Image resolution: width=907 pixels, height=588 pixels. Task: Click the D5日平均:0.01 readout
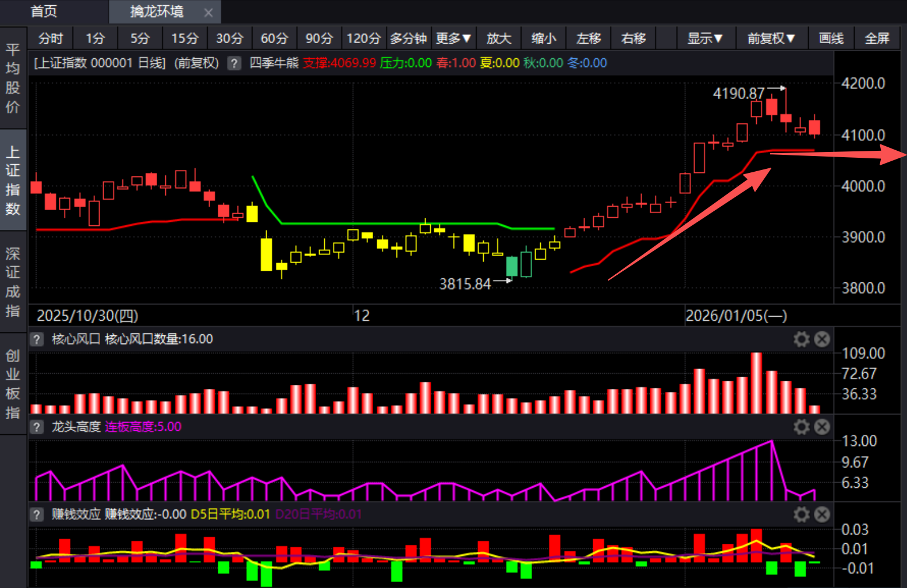pyautogui.click(x=231, y=515)
